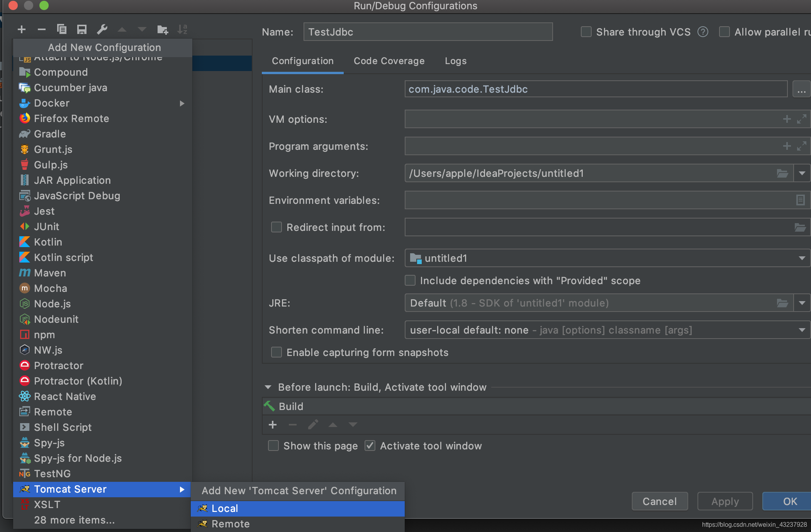Switch to the Code Coverage tab

tap(389, 61)
